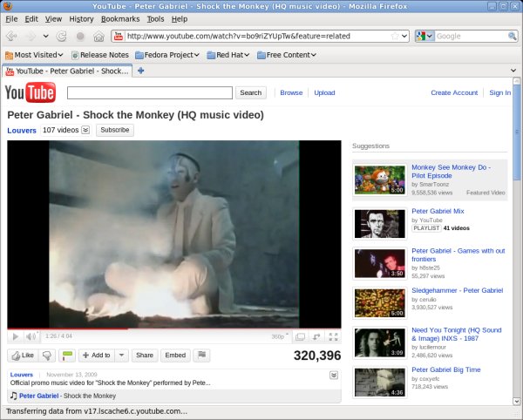Viewport: 523px width, 420px height.
Task: Open the list all tabs dropdown
Action: [x=513, y=71]
